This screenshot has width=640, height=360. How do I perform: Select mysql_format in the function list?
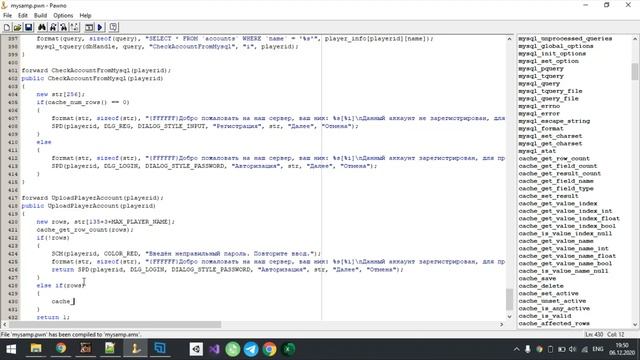click(541, 128)
